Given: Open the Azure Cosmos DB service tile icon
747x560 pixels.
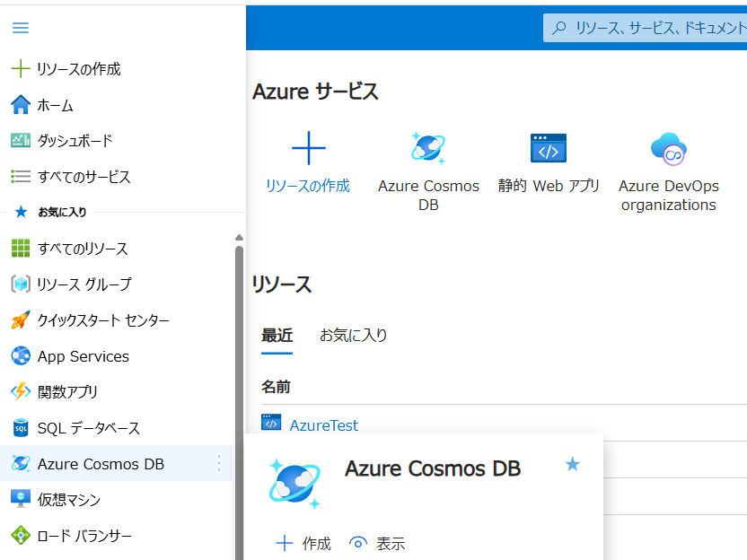Looking at the screenshot, I should click(428, 148).
